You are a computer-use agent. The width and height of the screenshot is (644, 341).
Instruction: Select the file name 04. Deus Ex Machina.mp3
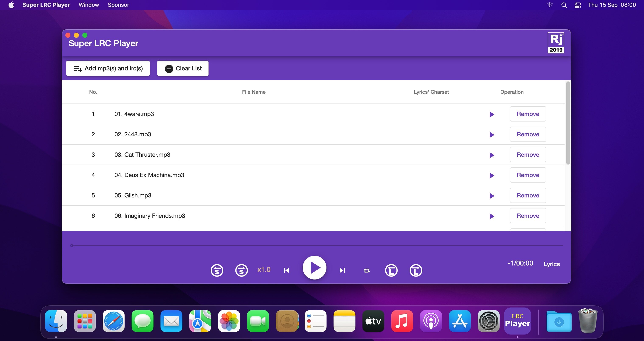[149, 175]
